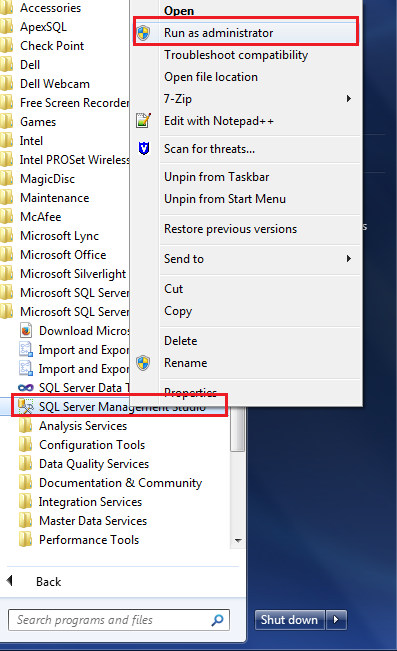The width and height of the screenshot is (397, 651).
Task: Click the scrollbar down arrow
Action: pyautogui.click(x=238, y=541)
